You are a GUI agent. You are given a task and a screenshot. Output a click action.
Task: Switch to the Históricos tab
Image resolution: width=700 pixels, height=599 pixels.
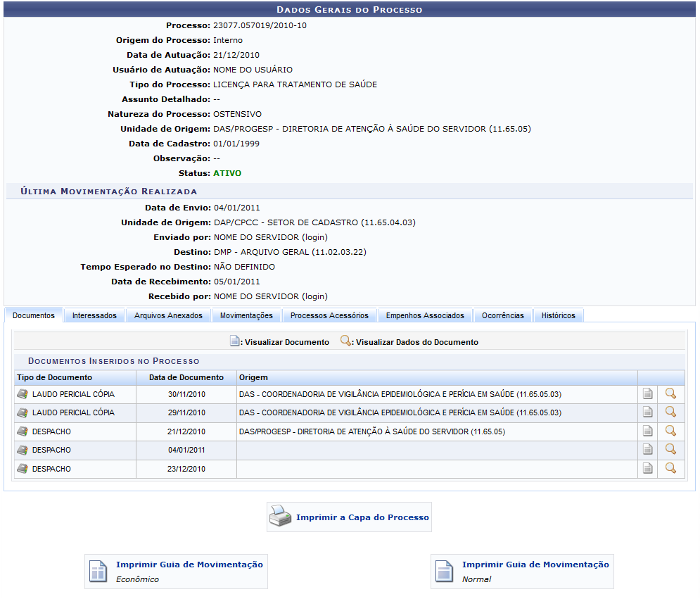tap(559, 315)
